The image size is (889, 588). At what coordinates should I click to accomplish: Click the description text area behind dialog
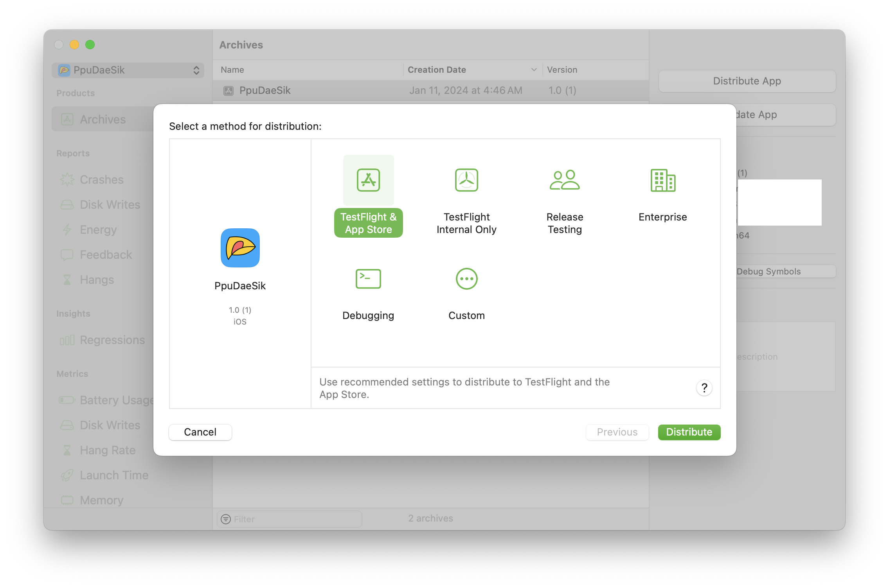(786, 357)
